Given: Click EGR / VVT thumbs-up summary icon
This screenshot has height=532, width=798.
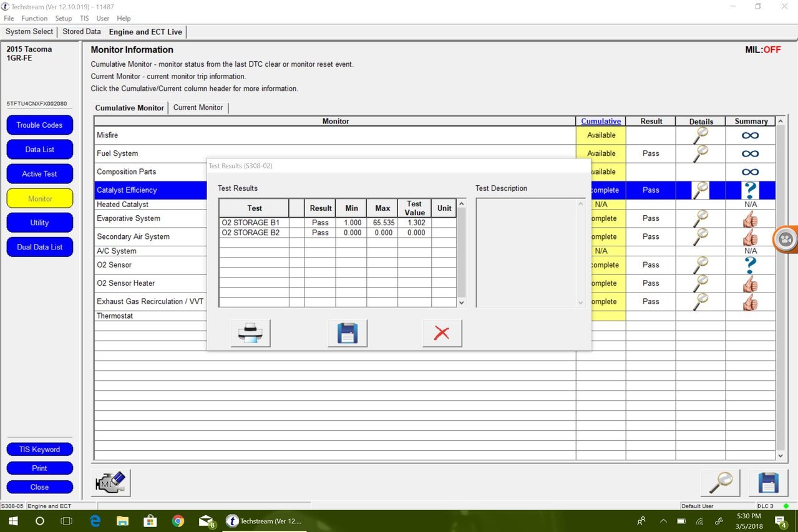Looking at the screenshot, I should coord(751,301).
